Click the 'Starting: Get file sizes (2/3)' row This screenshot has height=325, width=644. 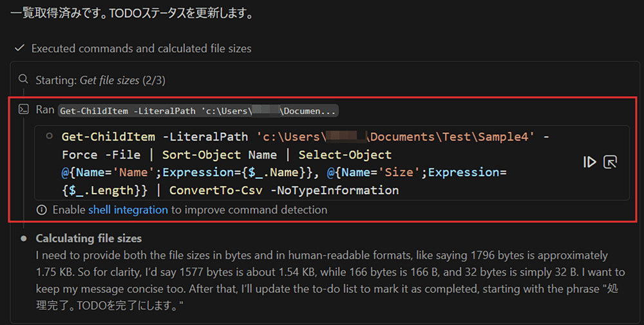tap(100, 80)
